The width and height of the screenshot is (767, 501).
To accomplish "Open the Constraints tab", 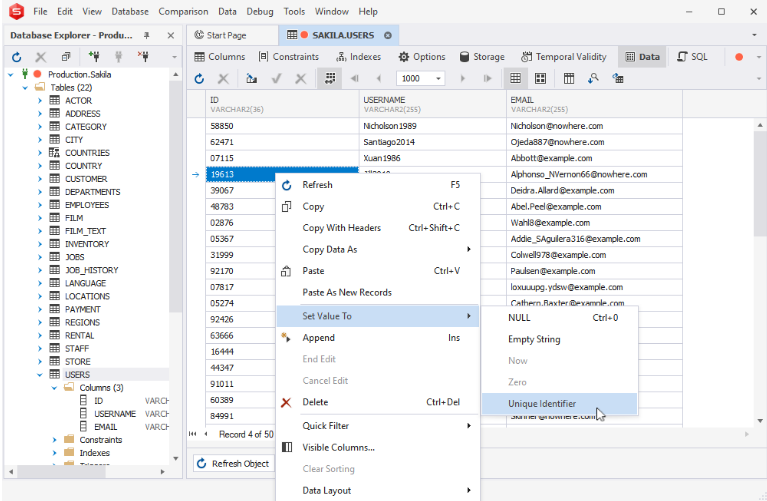I will (289, 57).
